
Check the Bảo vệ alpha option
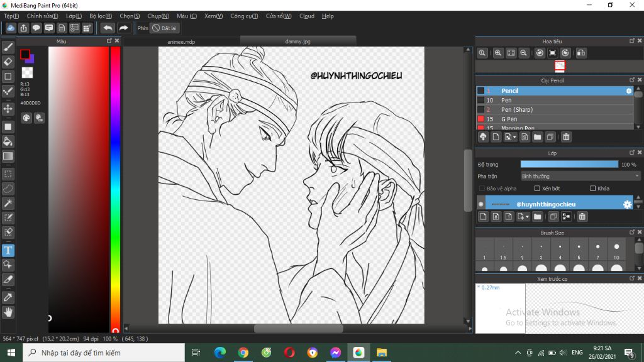482,189
